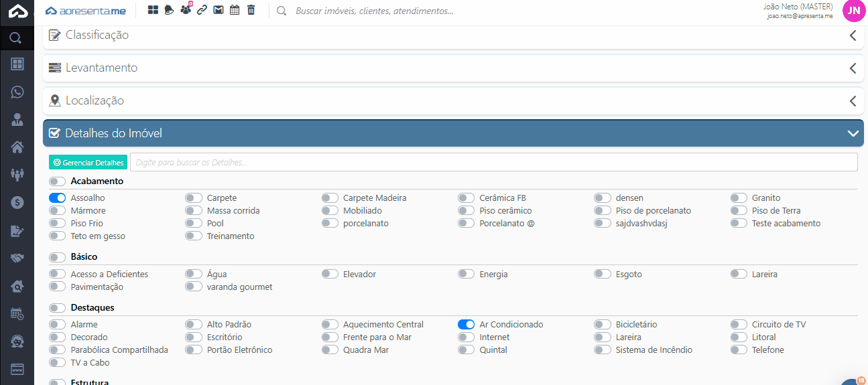Expand the Classificação section

pos(853,35)
